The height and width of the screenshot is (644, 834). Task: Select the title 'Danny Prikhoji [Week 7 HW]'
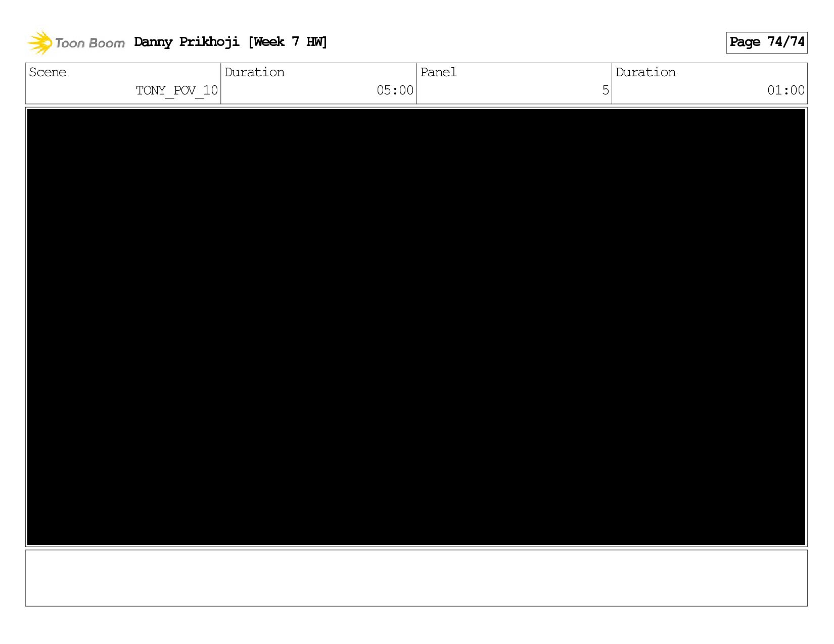click(x=231, y=42)
